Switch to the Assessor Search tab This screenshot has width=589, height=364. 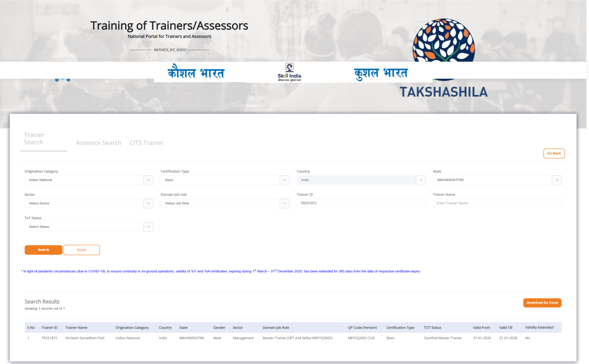[98, 143]
